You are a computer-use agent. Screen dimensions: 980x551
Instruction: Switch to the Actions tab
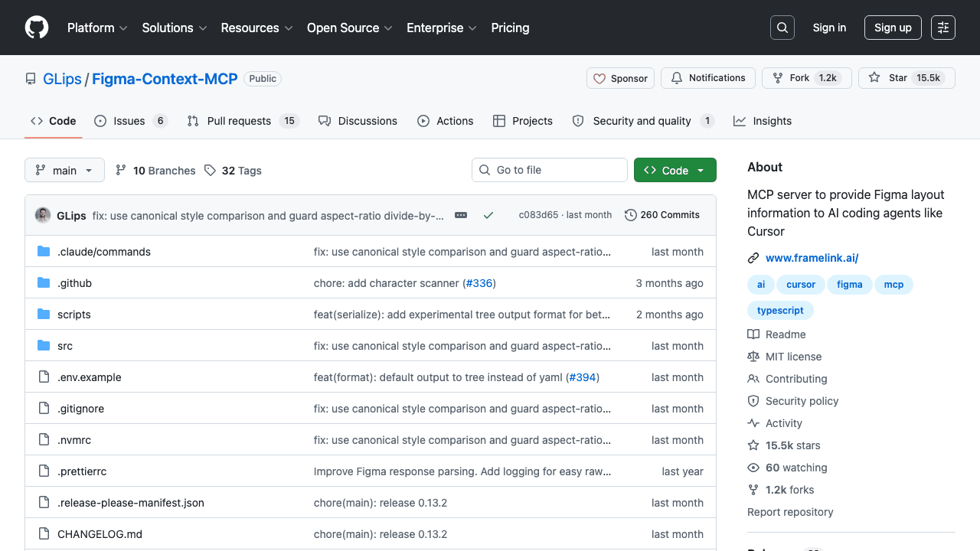click(446, 121)
